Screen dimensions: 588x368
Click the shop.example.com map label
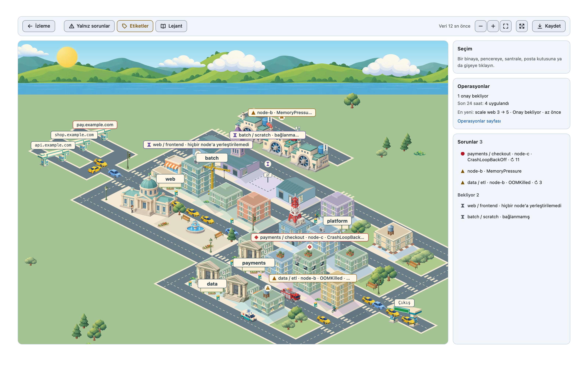(x=74, y=135)
